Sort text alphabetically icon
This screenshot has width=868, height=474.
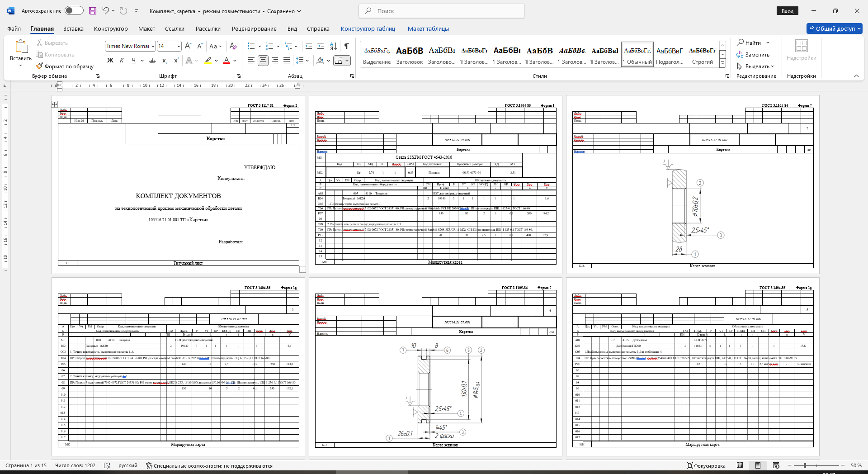(x=334, y=46)
